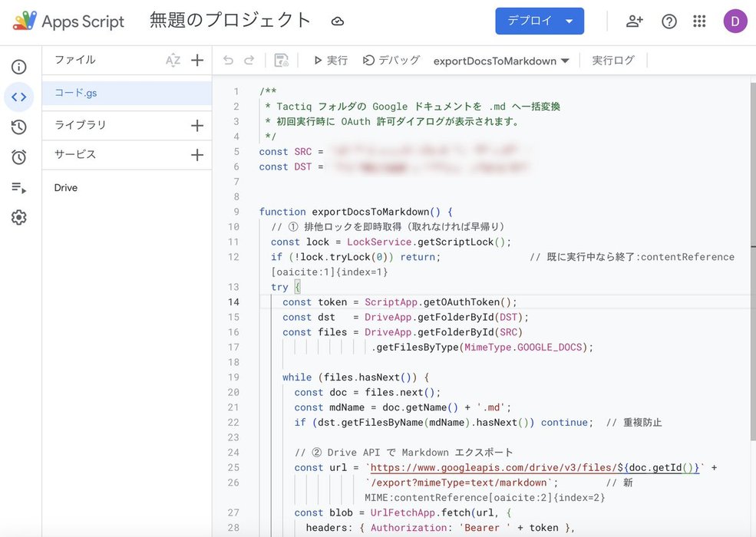Click the undo arrow in editor toolbar
Viewport: 756px width, 537px height.
pyautogui.click(x=228, y=61)
